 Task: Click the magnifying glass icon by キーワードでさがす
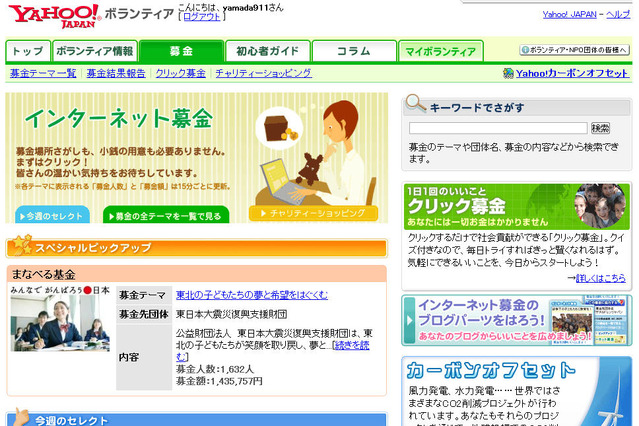click(416, 103)
